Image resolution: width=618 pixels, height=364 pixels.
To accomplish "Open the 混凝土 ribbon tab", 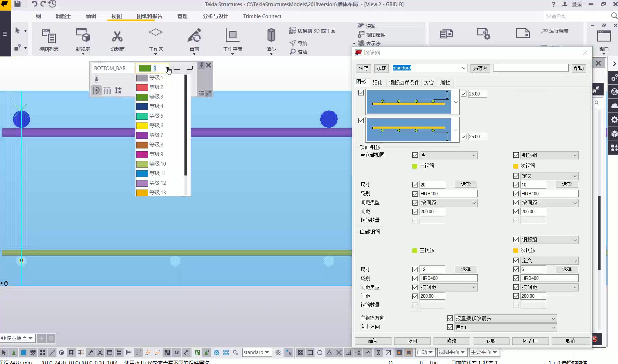I will pos(63,16).
